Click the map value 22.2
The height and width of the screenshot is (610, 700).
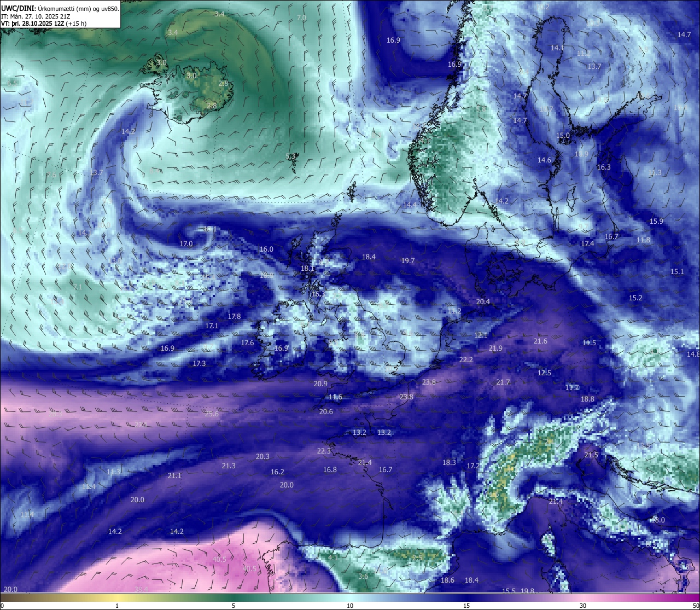(x=466, y=359)
